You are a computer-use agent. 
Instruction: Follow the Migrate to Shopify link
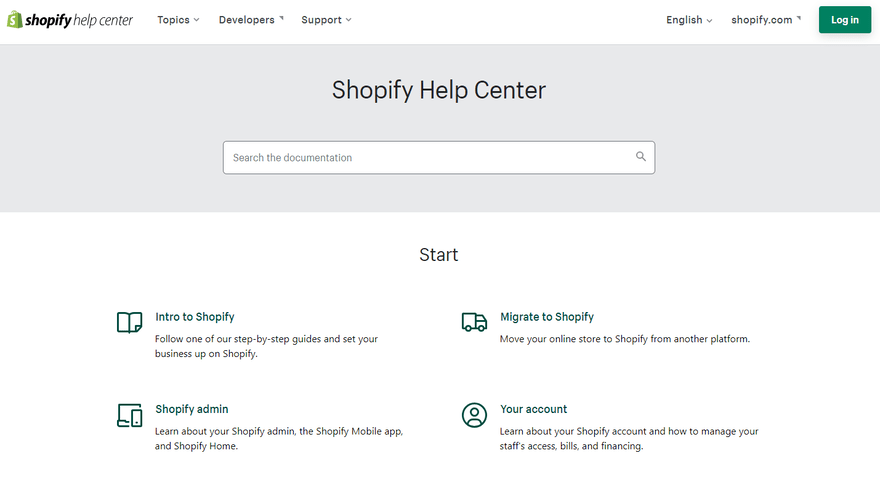coord(547,317)
